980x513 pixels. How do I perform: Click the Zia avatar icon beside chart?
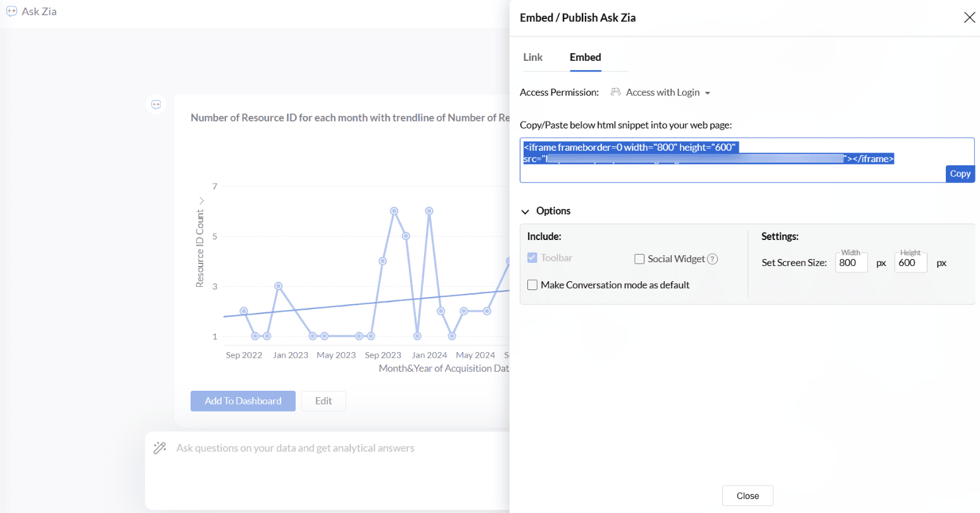pos(156,104)
